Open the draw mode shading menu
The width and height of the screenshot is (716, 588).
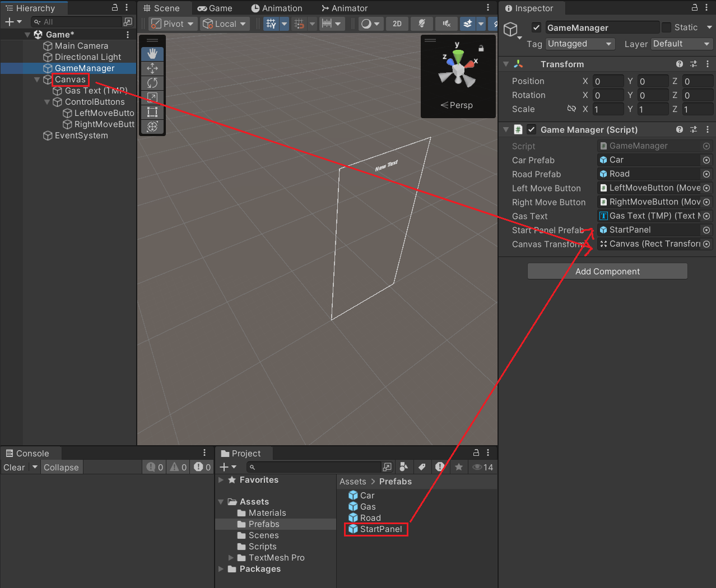tap(370, 24)
